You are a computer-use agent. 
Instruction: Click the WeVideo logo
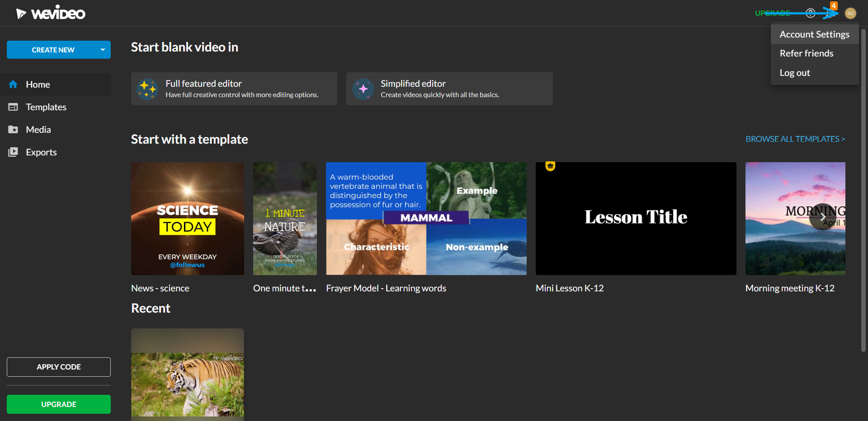click(51, 13)
